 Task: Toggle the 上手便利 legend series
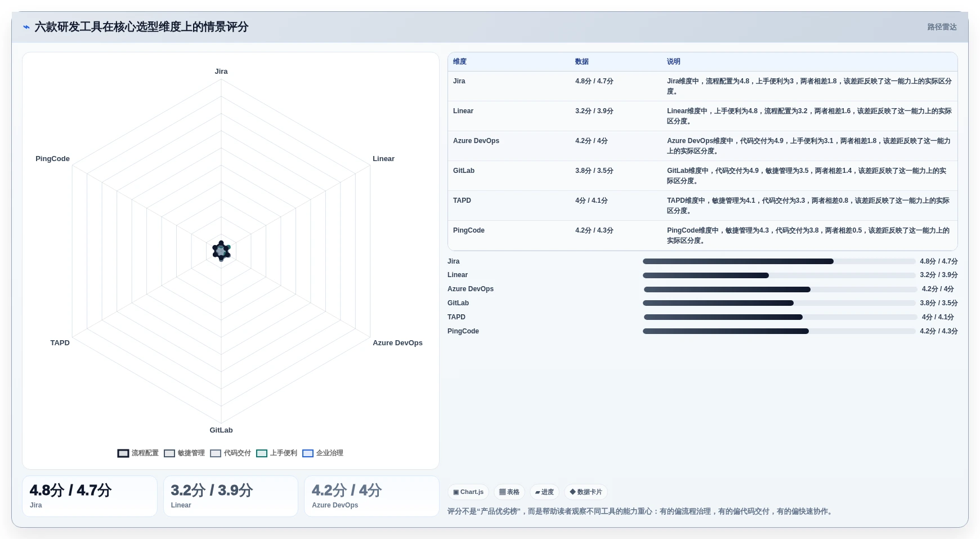[276, 453]
